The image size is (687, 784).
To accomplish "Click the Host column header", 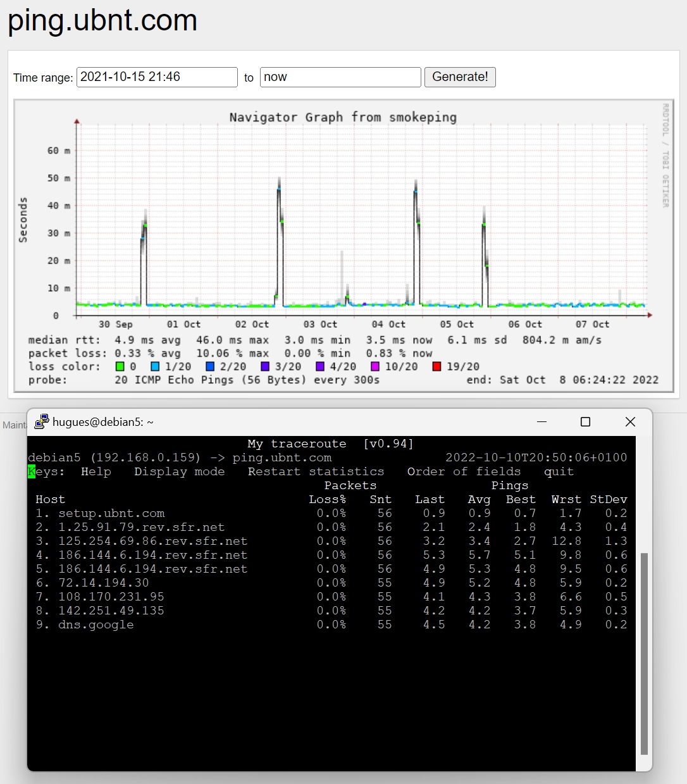I will tap(51, 499).
